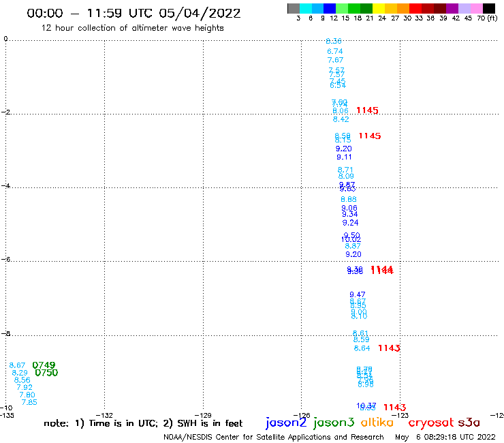
Task: Click the 7.85 wave height value
Action: (29, 402)
